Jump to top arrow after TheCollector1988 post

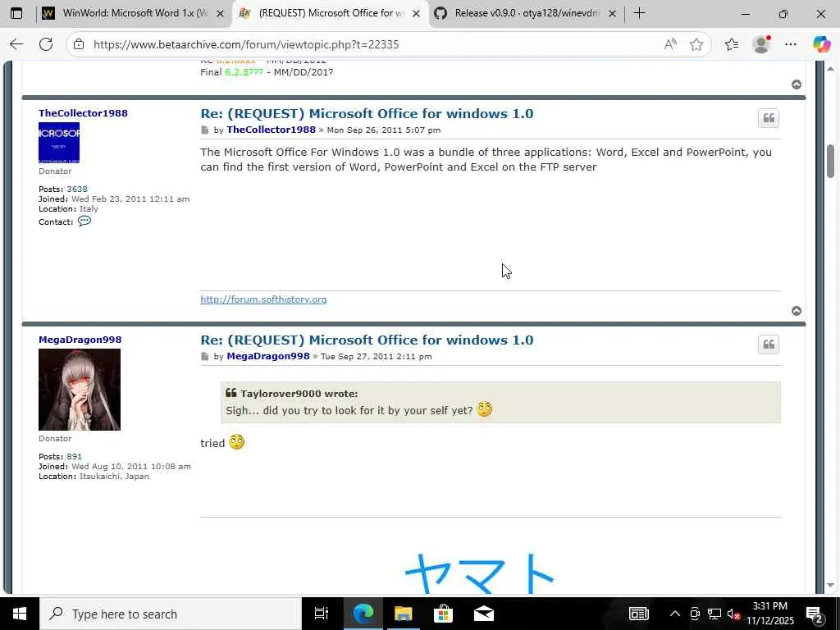[x=797, y=311]
